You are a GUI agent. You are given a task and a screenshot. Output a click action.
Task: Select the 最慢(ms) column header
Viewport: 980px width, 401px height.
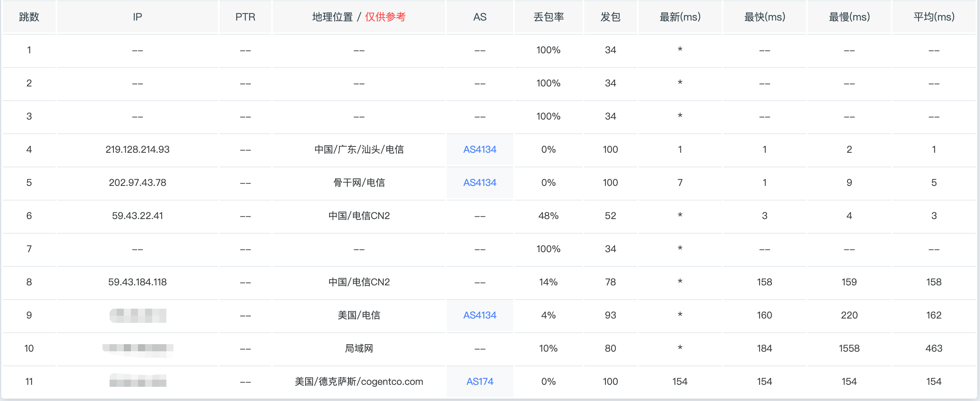[849, 17]
